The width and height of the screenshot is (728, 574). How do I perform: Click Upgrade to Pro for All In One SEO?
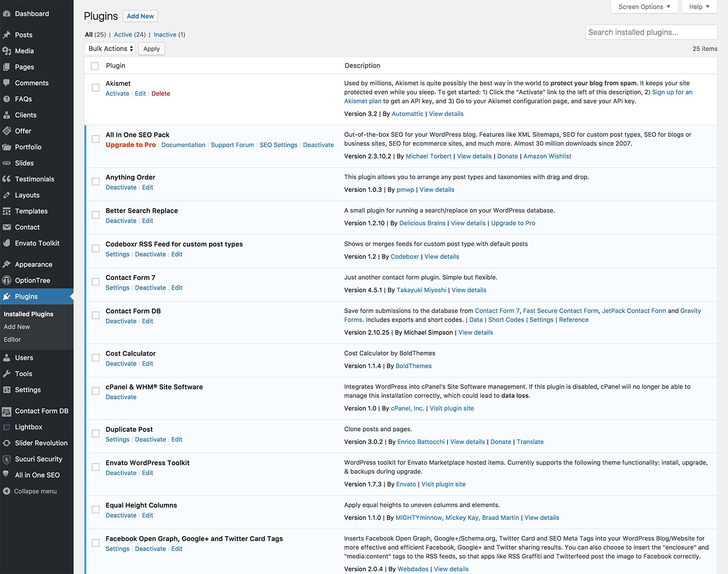point(131,145)
